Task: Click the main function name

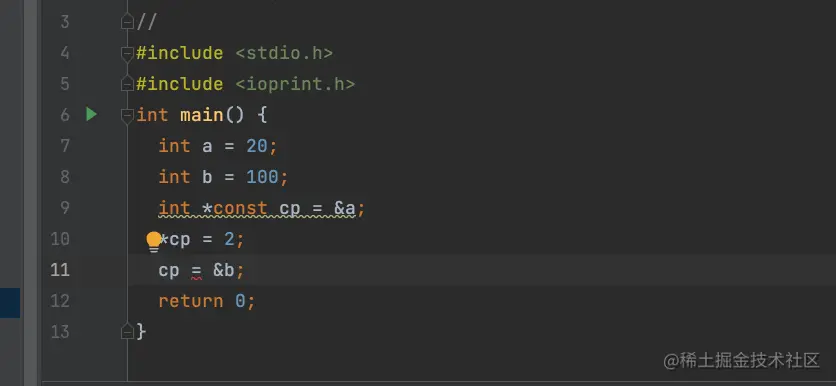Action: 202,115
